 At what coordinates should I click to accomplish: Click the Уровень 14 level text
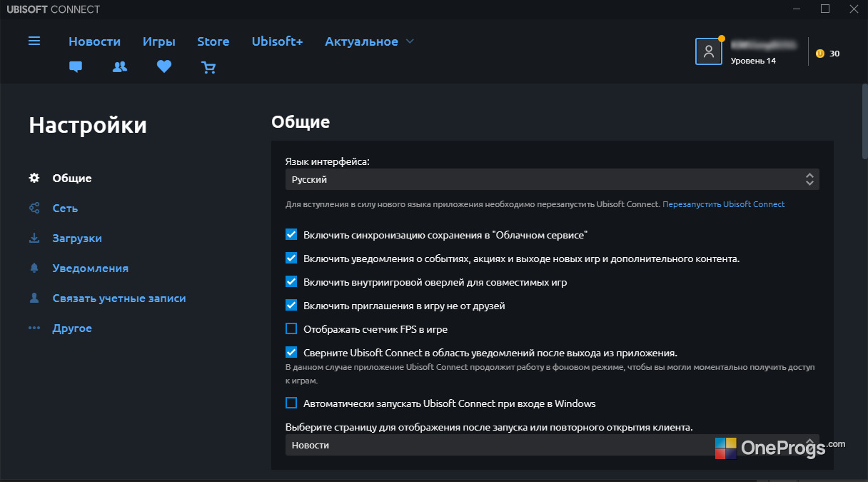753,61
